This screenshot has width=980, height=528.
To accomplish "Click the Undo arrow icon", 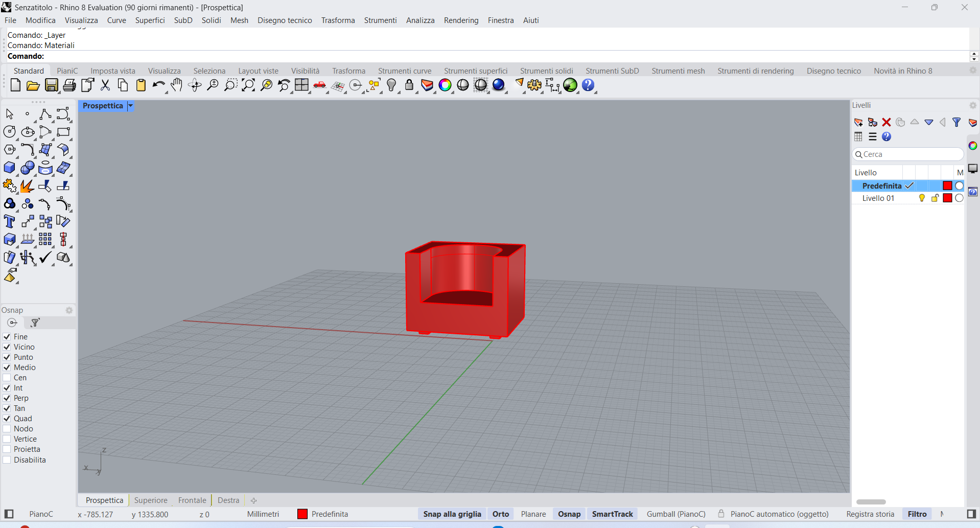I will point(158,85).
